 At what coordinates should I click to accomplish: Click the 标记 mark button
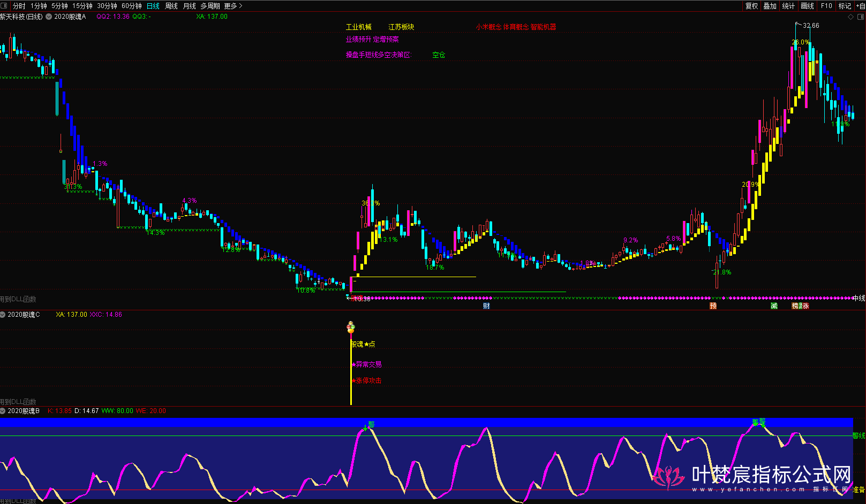click(x=845, y=6)
